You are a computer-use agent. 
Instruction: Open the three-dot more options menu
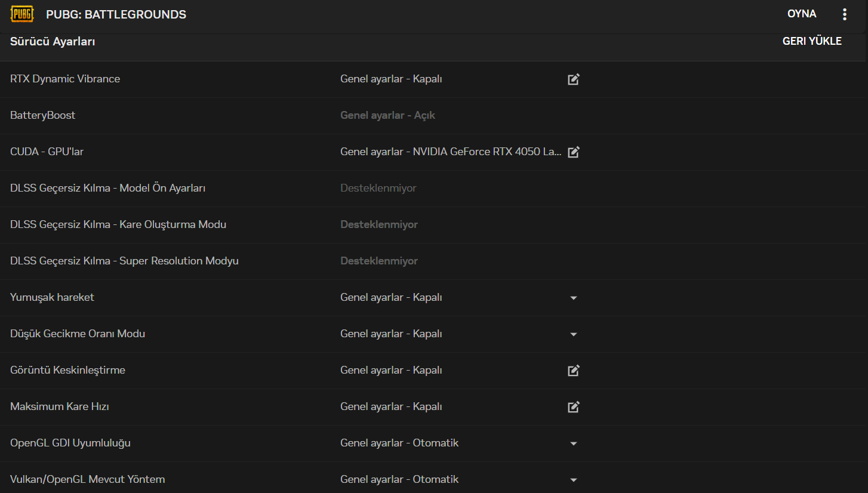click(844, 14)
